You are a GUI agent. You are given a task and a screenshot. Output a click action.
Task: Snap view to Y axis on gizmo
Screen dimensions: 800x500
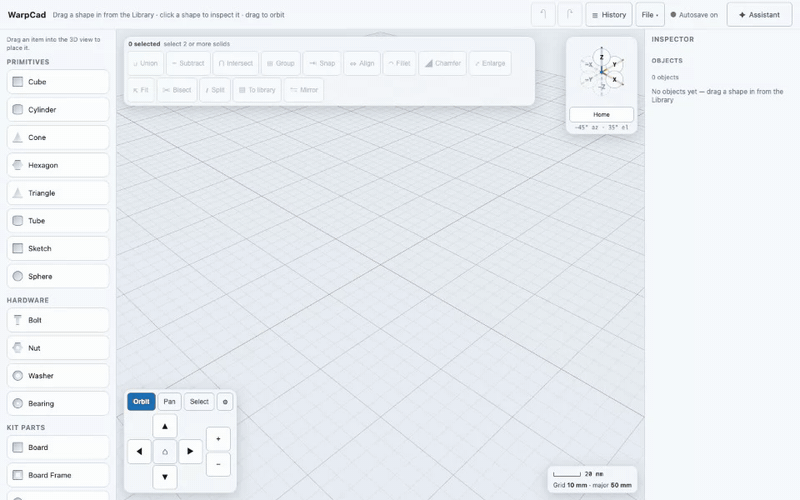[615, 64]
